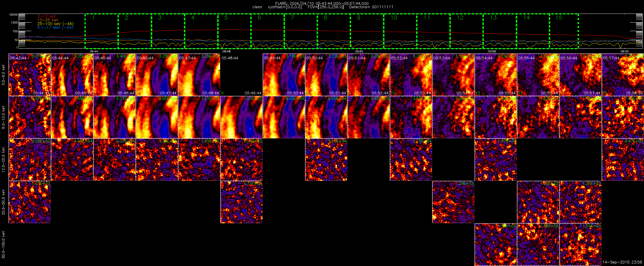Click the orange 12-25 keV legend entry
This screenshot has height=266, width=644.
coord(48,20)
